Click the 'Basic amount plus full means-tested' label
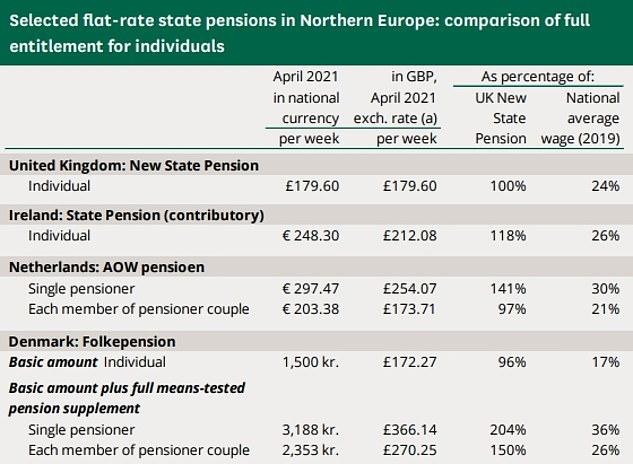This screenshot has width=633, height=464. point(125,387)
